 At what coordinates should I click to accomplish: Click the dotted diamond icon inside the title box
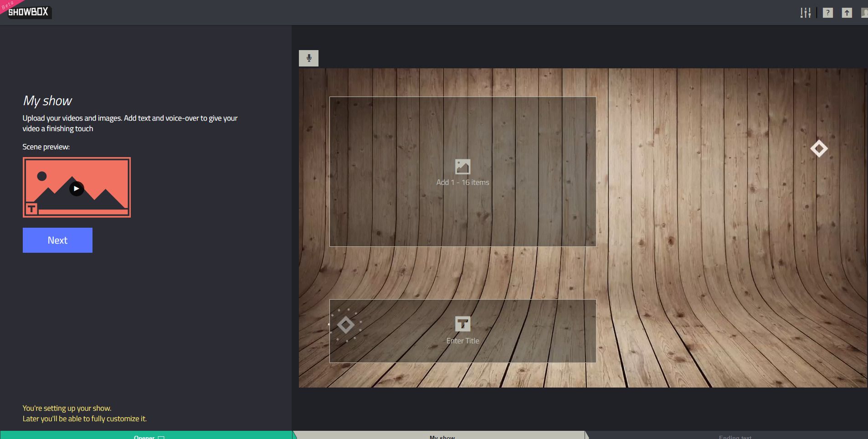(346, 324)
